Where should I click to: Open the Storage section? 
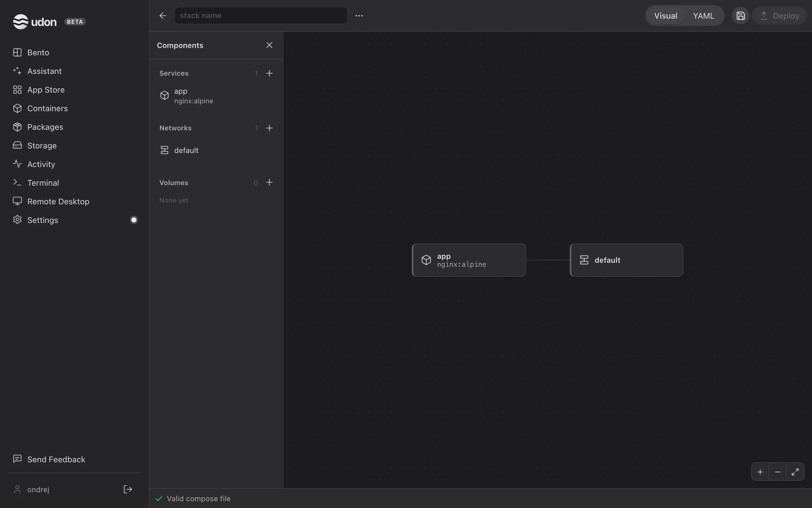[x=74, y=145]
